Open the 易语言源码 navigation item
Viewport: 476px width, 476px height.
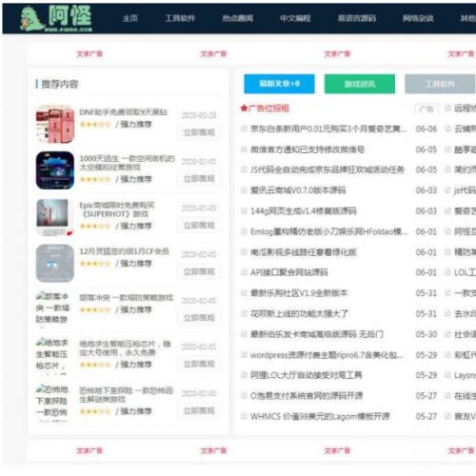357,18
